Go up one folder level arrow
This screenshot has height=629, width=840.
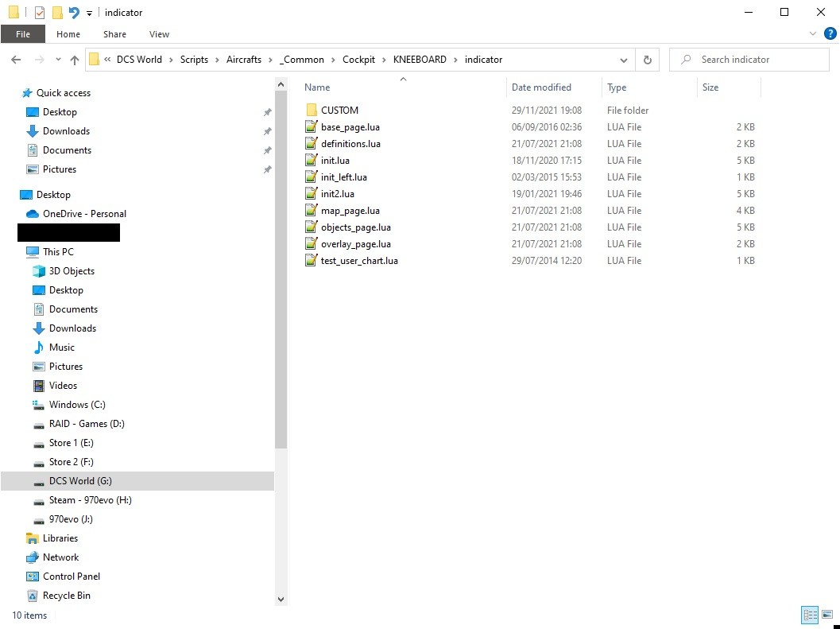click(75, 60)
